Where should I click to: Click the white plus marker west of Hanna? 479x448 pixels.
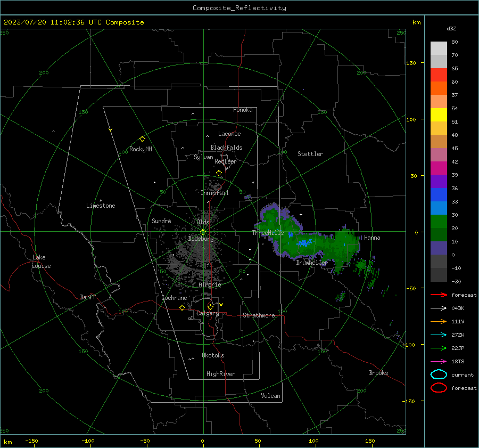(301, 214)
